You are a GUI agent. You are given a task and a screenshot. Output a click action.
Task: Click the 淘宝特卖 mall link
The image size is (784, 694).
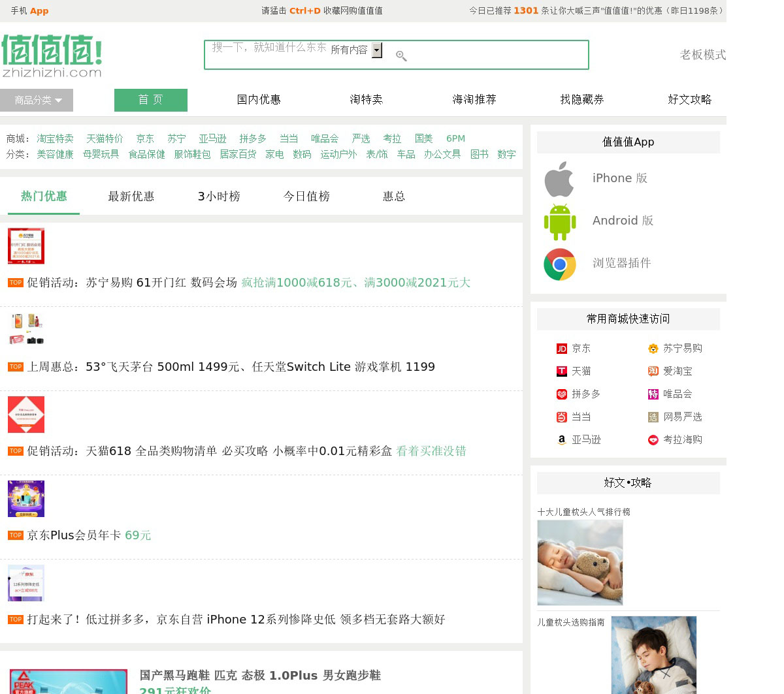click(x=55, y=138)
